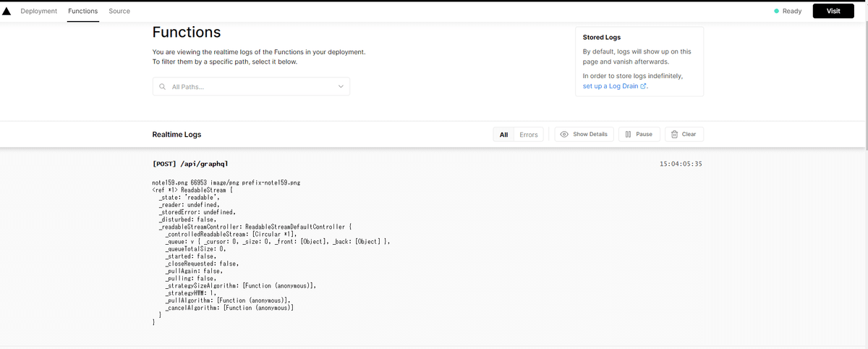Expand the paths dropdown chevron
This screenshot has height=349, width=868.
click(x=341, y=87)
